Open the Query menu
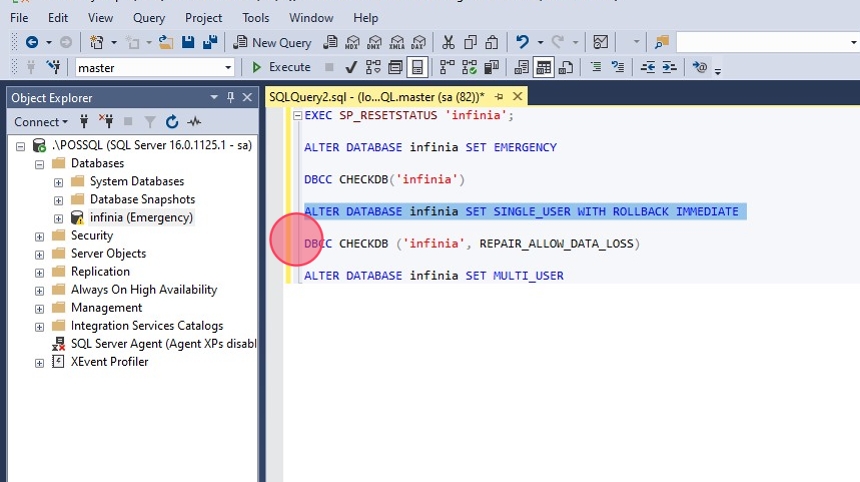Screen dimensions: 860x482 click(x=149, y=18)
